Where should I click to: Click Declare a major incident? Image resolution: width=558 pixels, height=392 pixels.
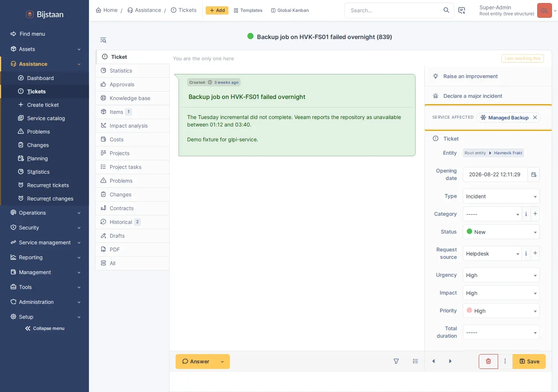(488, 96)
